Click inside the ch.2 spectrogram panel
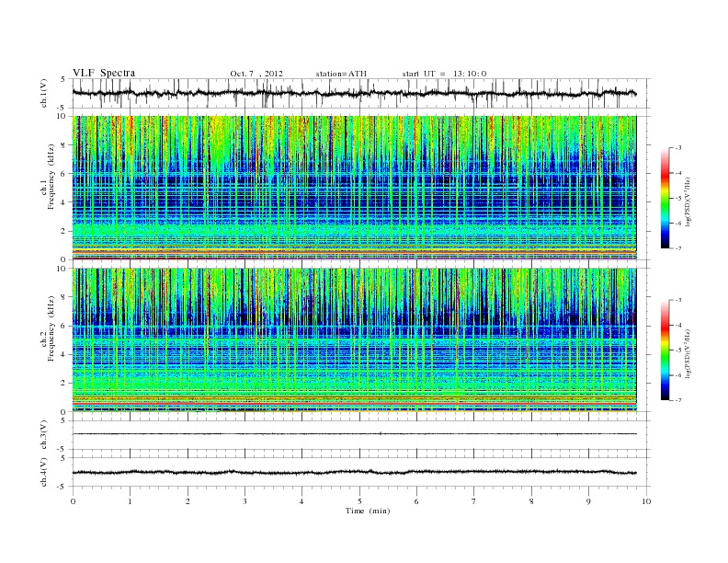728x563 pixels. click(355, 340)
